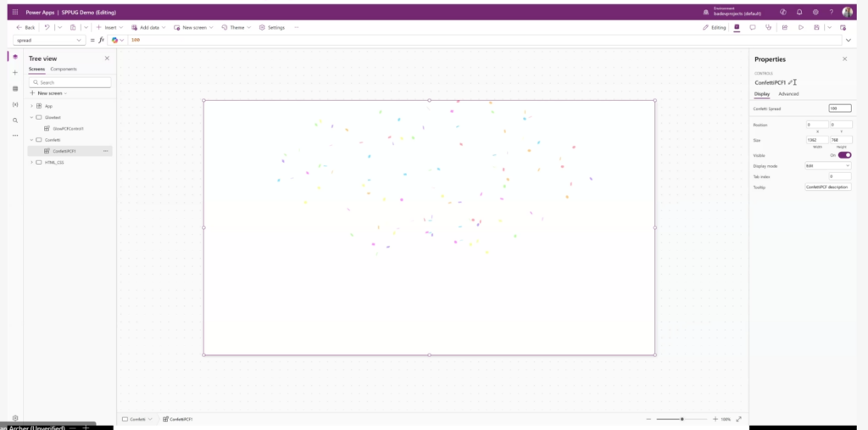
Task: Open Settings from the command bar
Action: click(x=272, y=27)
